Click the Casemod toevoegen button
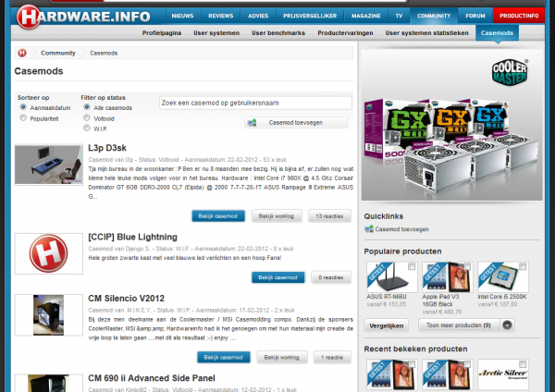The height and width of the screenshot is (392, 555). click(x=296, y=123)
